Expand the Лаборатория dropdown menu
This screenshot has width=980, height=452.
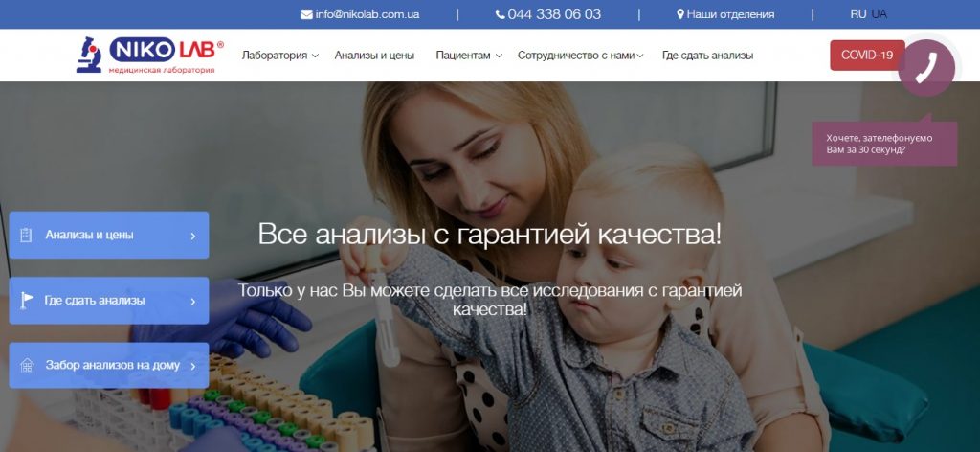click(280, 56)
